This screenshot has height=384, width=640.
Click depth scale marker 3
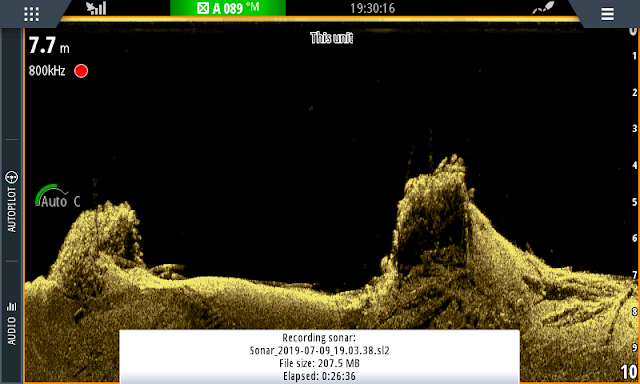pos(634,129)
